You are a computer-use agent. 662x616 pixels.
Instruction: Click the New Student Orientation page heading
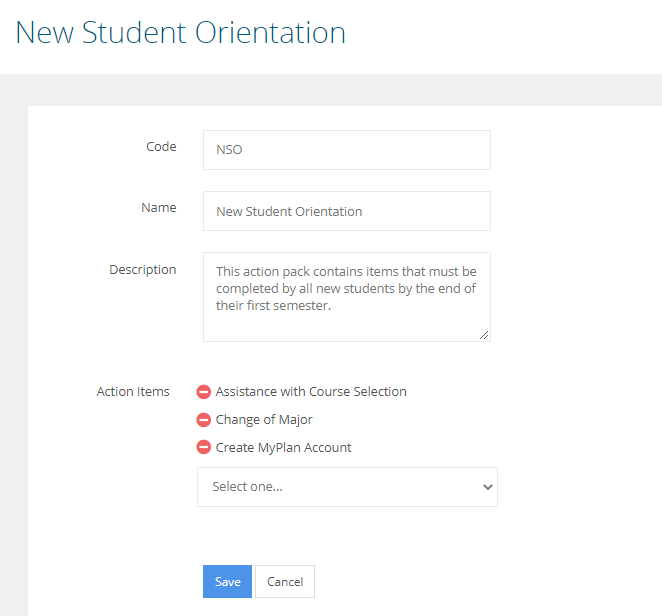pos(181,32)
